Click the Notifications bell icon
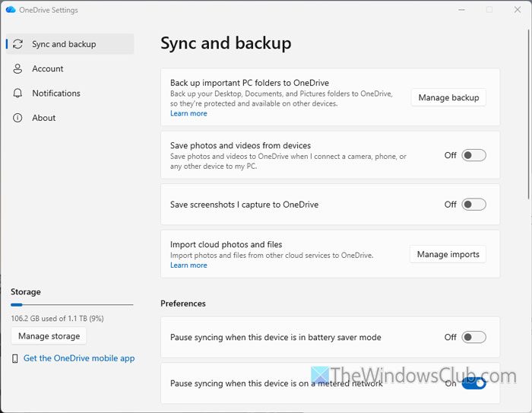The height and width of the screenshot is (413, 532). [17, 94]
